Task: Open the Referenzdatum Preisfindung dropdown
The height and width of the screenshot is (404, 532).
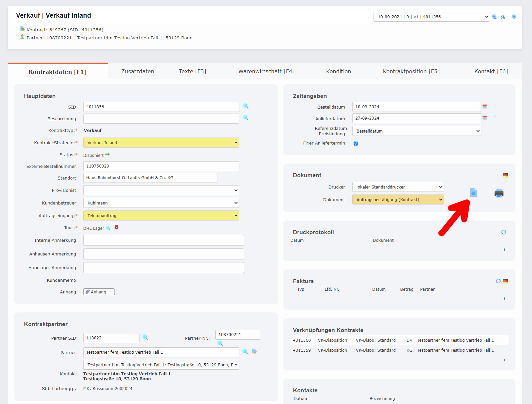Action: (x=416, y=131)
